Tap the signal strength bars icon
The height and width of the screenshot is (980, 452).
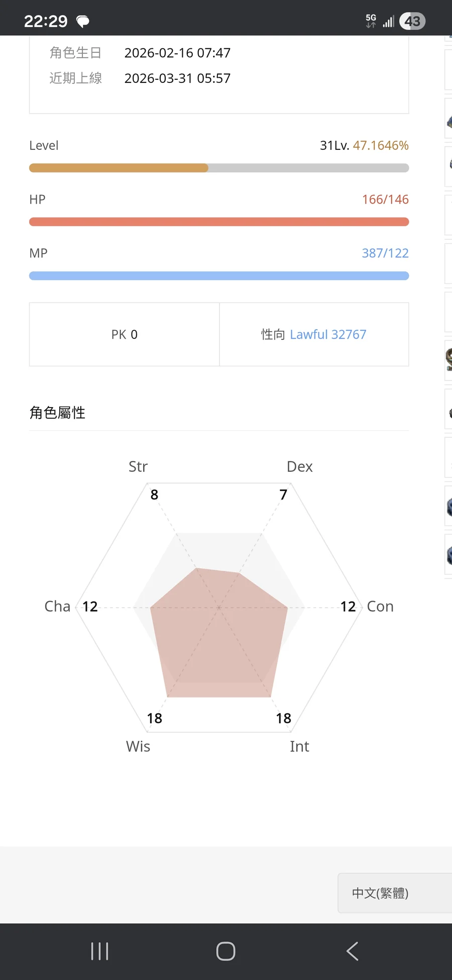(x=388, y=22)
